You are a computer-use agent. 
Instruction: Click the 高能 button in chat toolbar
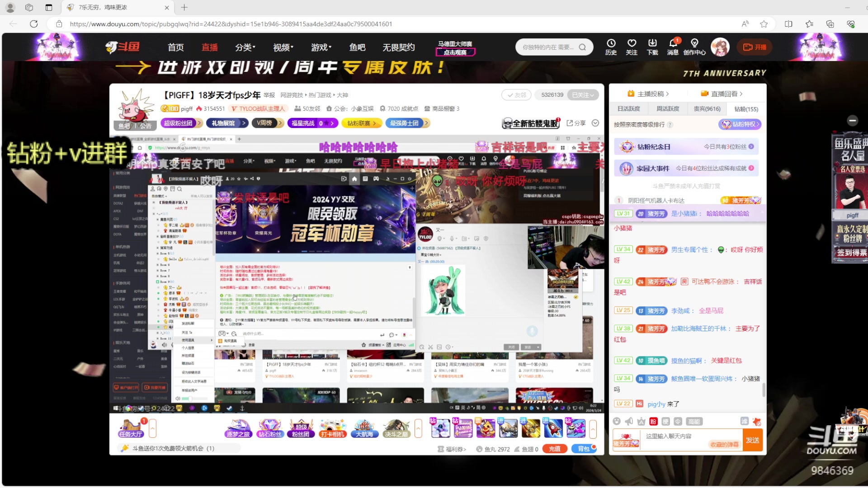click(694, 421)
